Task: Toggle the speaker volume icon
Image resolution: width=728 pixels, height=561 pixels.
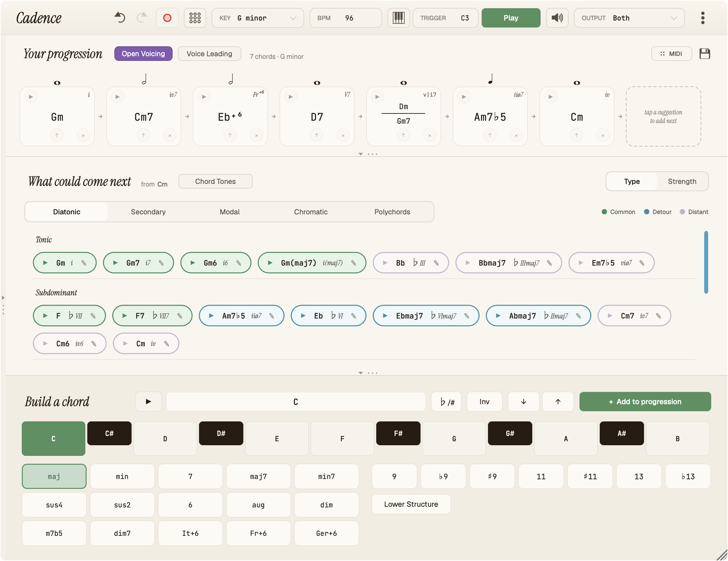Action: coord(557,18)
